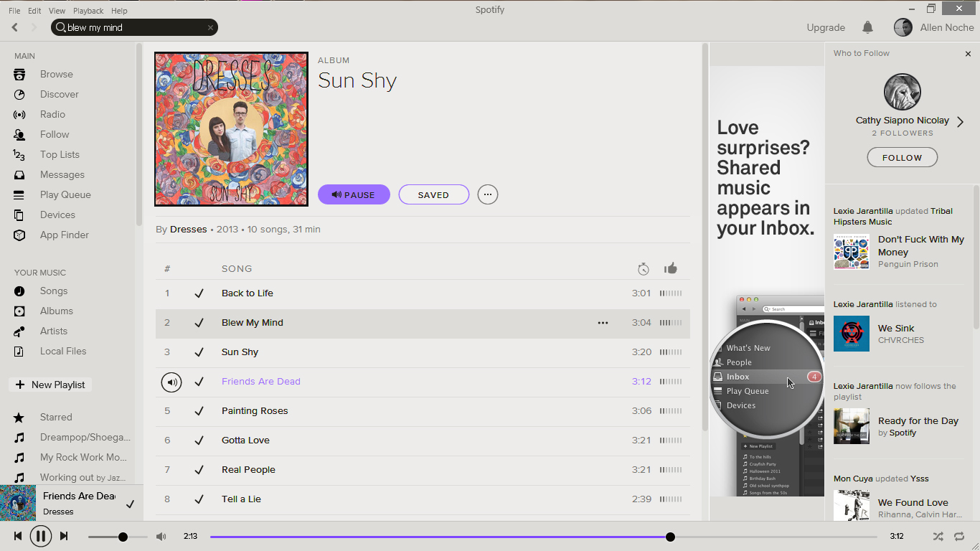Viewport: 980px width, 551px height.
Task: Go to the previous track
Action: (x=18, y=536)
